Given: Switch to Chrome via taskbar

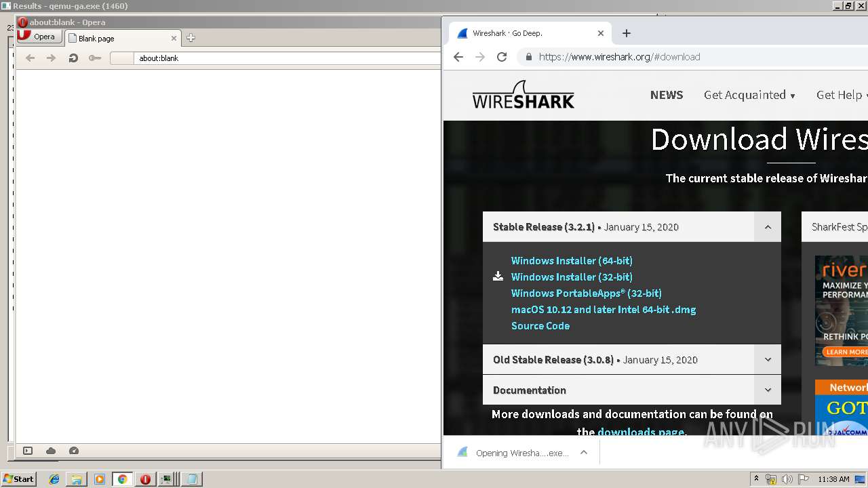Looking at the screenshot, I should tap(122, 479).
